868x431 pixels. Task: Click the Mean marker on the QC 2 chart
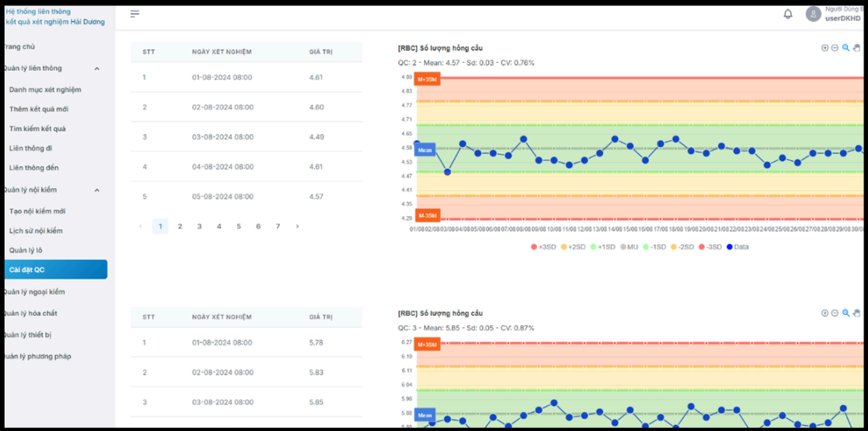click(x=425, y=150)
